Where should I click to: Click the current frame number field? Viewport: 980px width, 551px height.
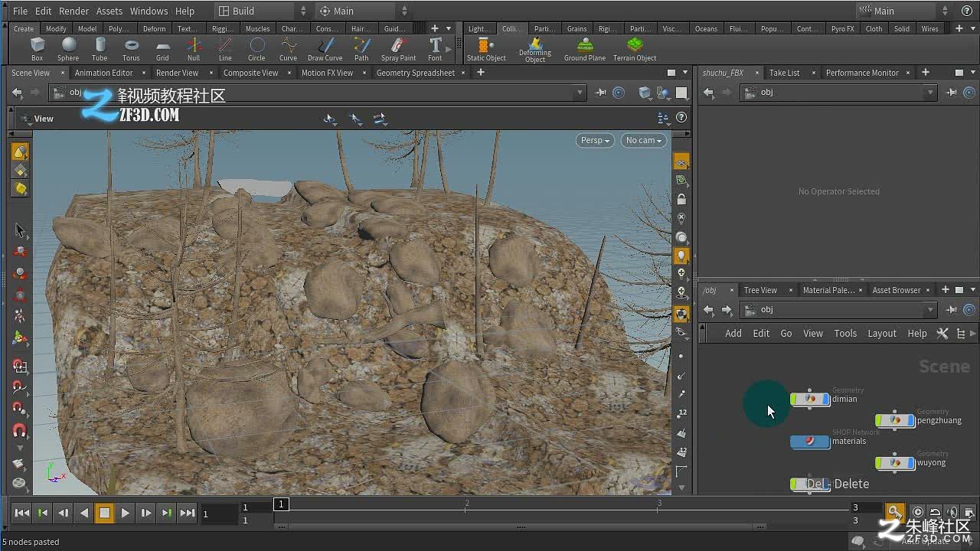click(218, 514)
